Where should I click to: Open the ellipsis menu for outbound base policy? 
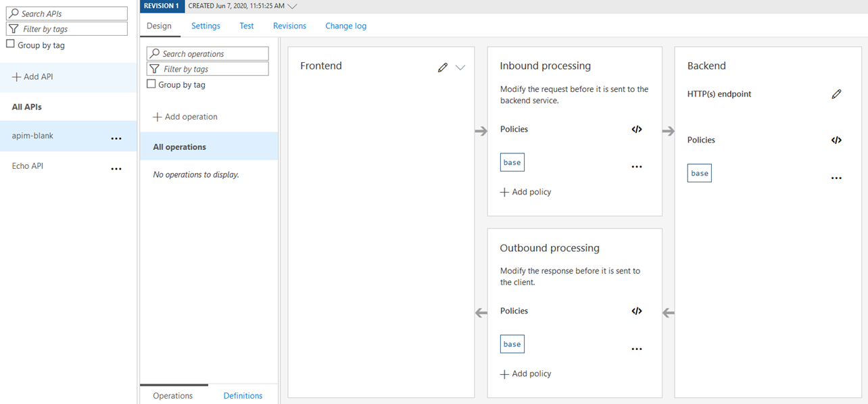tap(637, 349)
